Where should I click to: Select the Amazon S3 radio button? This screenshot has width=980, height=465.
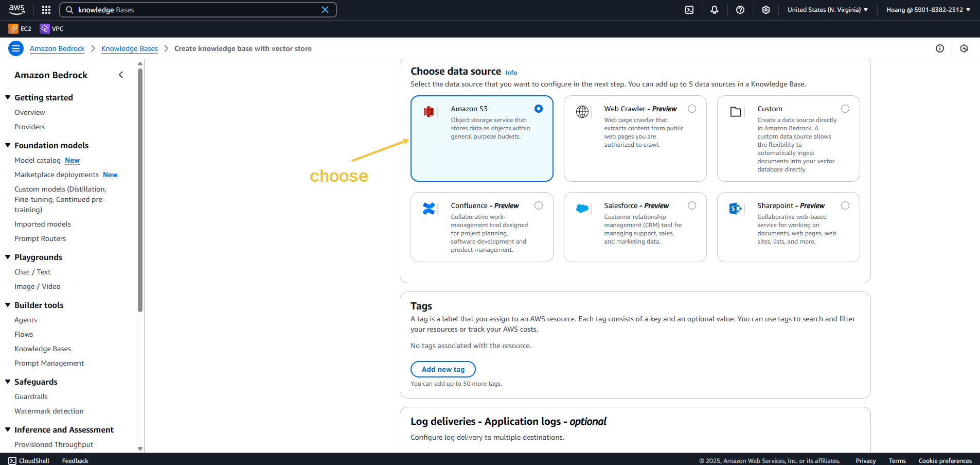click(x=539, y=109)
